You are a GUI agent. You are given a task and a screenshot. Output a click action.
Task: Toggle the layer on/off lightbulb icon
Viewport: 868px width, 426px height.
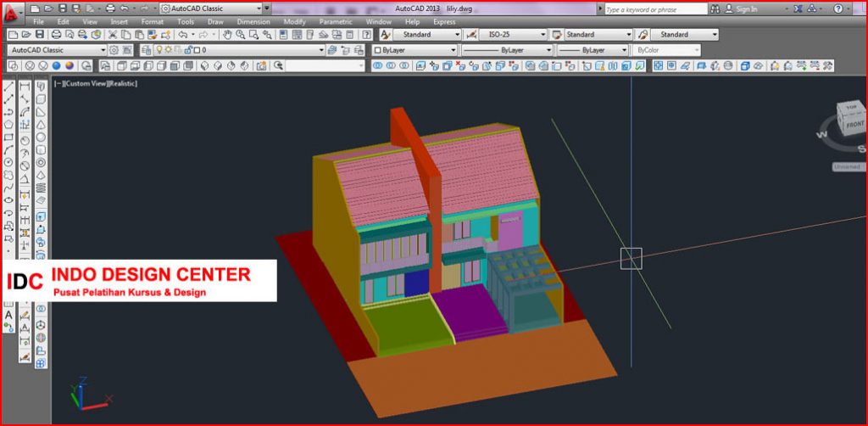tap(159, 50)
